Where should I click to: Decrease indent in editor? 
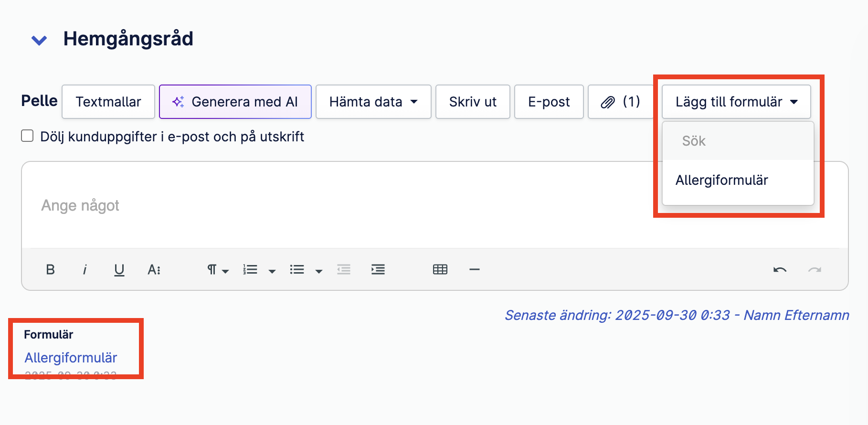click(344, 270)
